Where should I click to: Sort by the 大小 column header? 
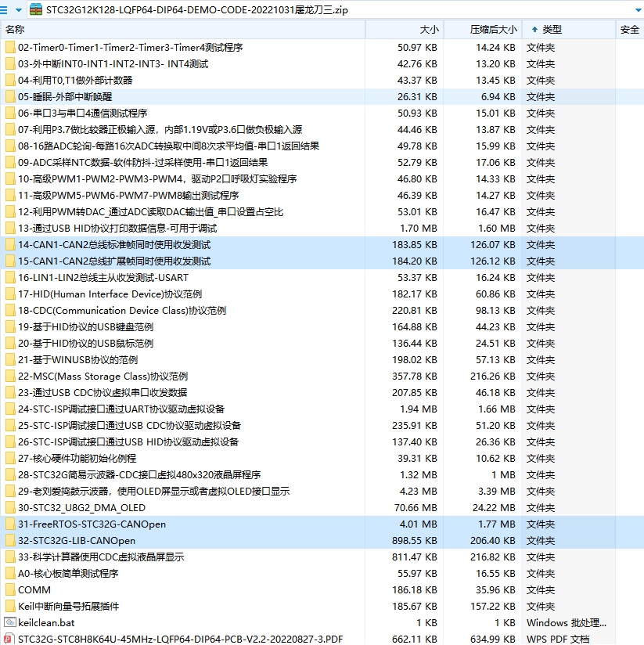click(405, 30)
